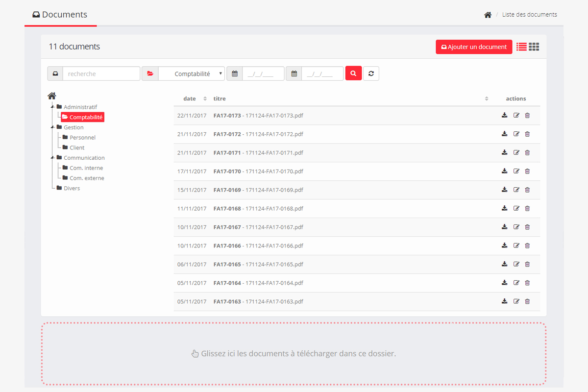Download the FA17-0165 document
The image size is (588, 392).
pos(504,264)
